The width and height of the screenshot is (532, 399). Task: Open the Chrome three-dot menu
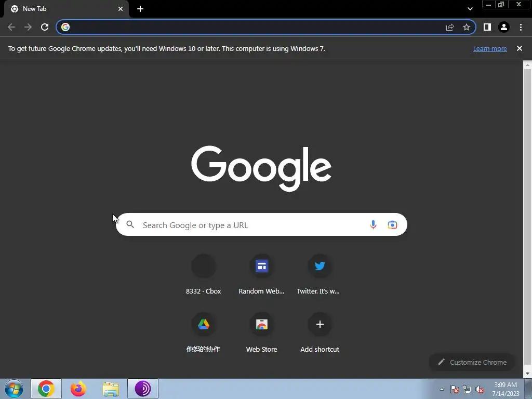pyautogui.click(x=521, y=27)
